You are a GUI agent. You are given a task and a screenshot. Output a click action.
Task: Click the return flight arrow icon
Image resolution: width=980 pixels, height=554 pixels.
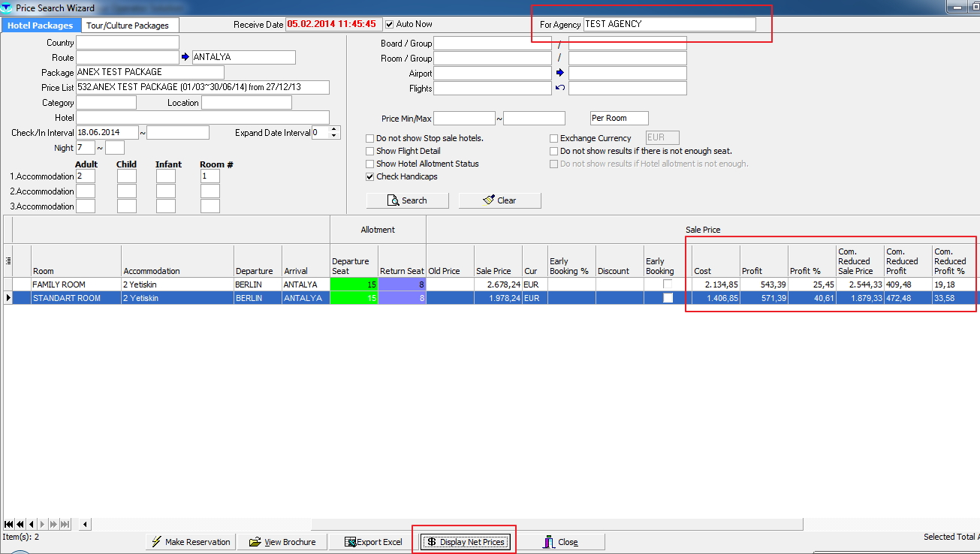click(x=559, y=89)
